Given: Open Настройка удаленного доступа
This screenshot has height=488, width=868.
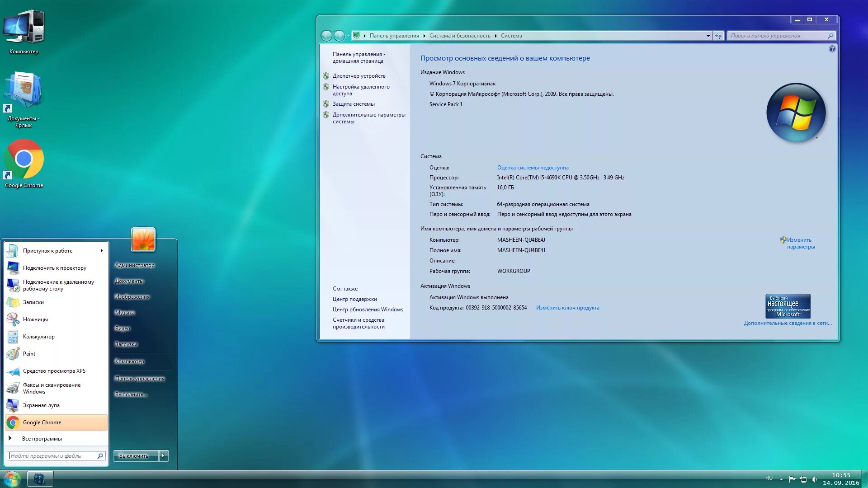Looking at the screenshot, I should (361, 90).
